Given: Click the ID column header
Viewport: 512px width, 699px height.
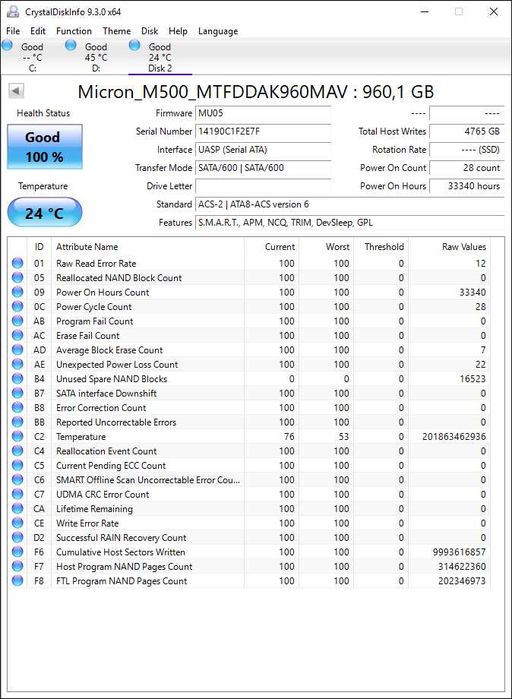Looking at the screenshot, I should coord(39,247).
